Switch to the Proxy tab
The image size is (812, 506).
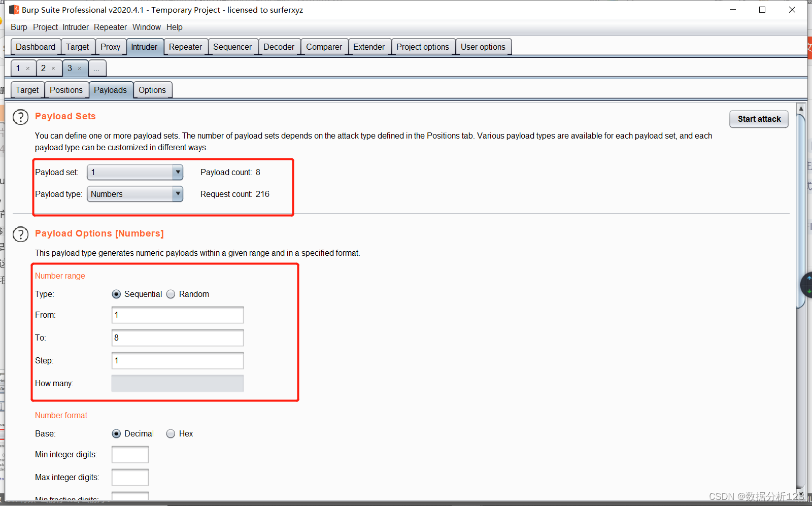click(110, 47)
